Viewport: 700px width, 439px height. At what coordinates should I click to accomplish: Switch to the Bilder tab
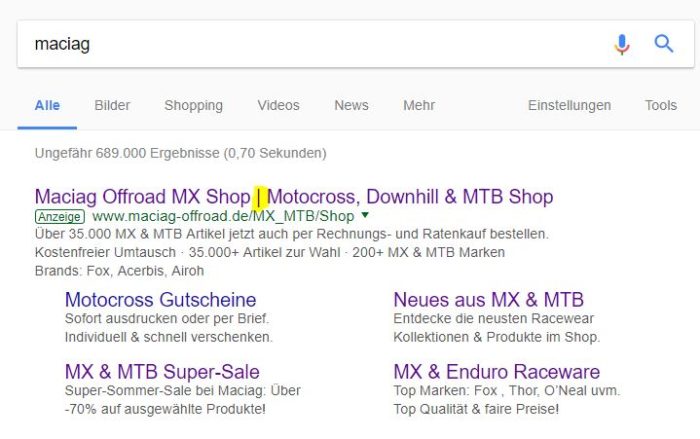pos(112,105)
